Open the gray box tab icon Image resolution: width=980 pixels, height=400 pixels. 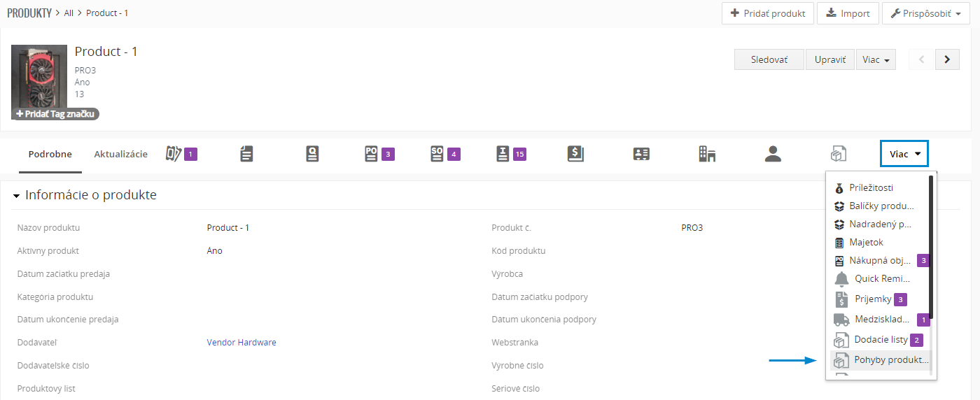pos(839,154)
